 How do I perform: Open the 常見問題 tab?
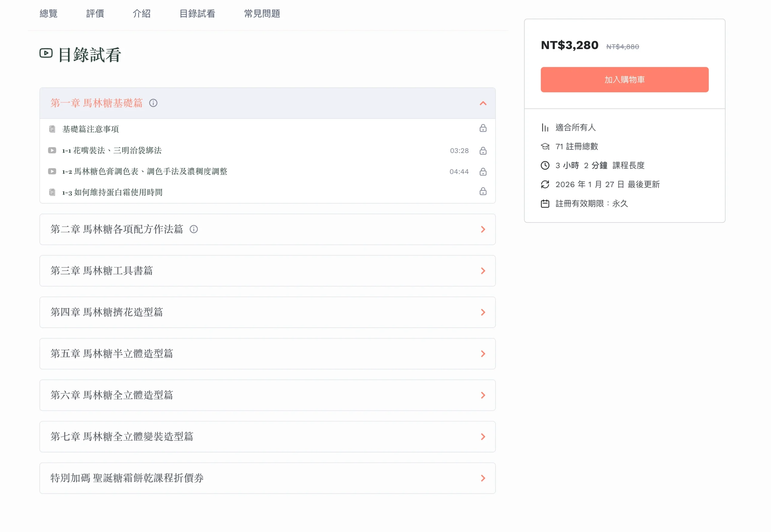262,14
